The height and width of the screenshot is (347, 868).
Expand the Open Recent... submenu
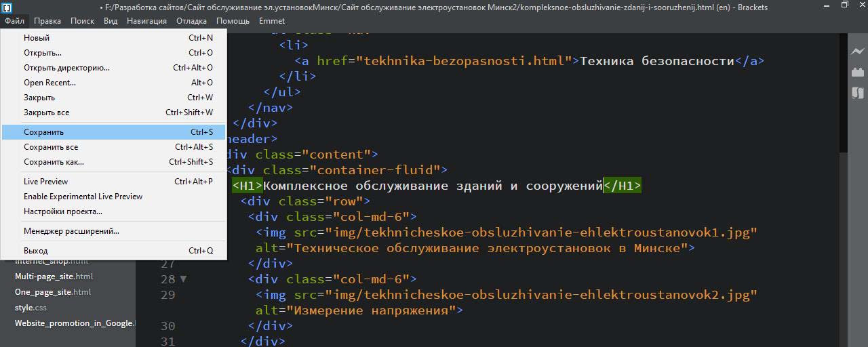pos(50,83)
